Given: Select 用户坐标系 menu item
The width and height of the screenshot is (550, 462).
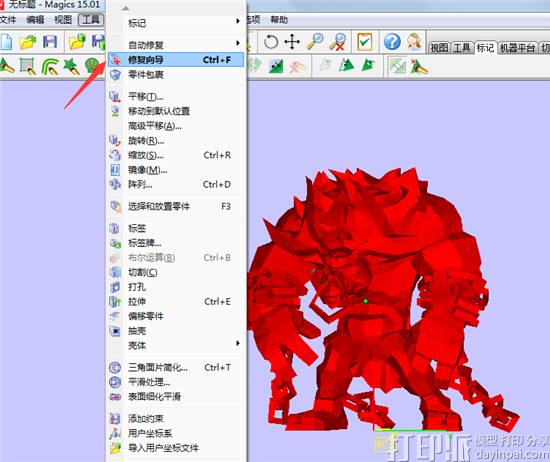Looking at the screenshot, I should click(175, 433).
